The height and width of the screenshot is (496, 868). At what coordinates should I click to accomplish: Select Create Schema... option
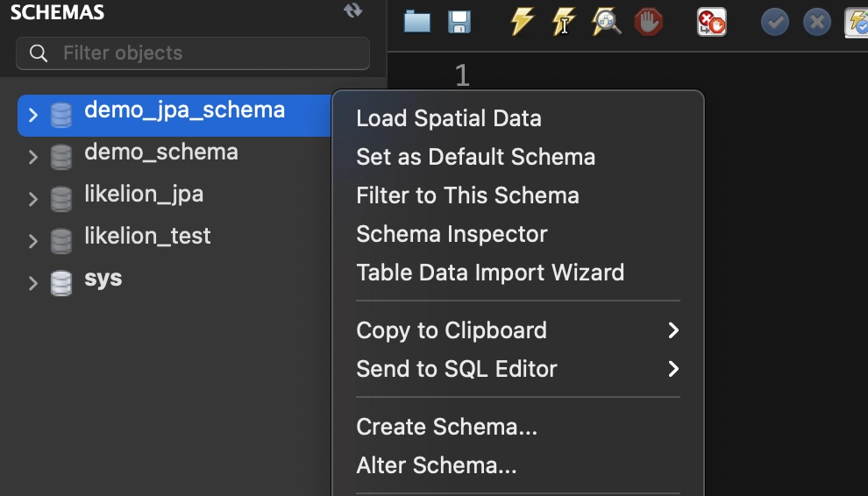(446, 427)
